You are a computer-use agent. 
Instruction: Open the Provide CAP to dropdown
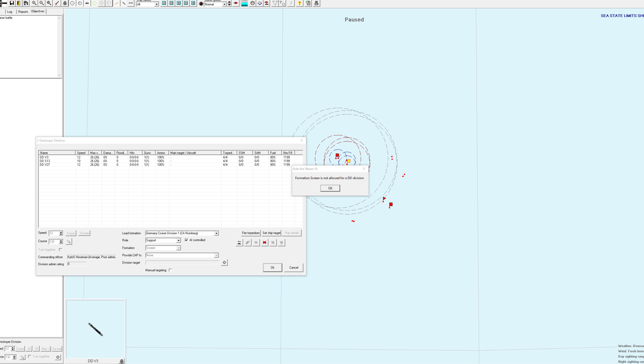216,255
